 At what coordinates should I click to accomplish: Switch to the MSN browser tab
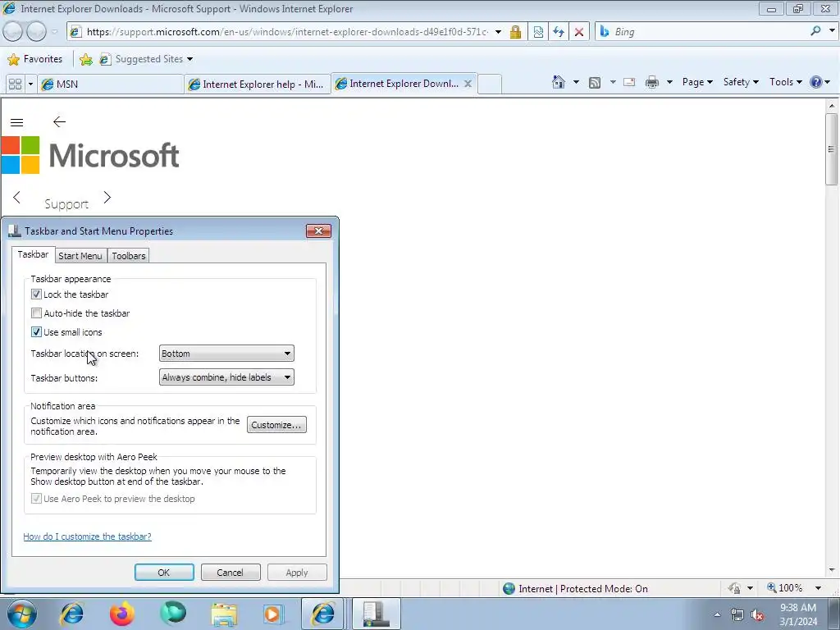(x=111, y=84)
